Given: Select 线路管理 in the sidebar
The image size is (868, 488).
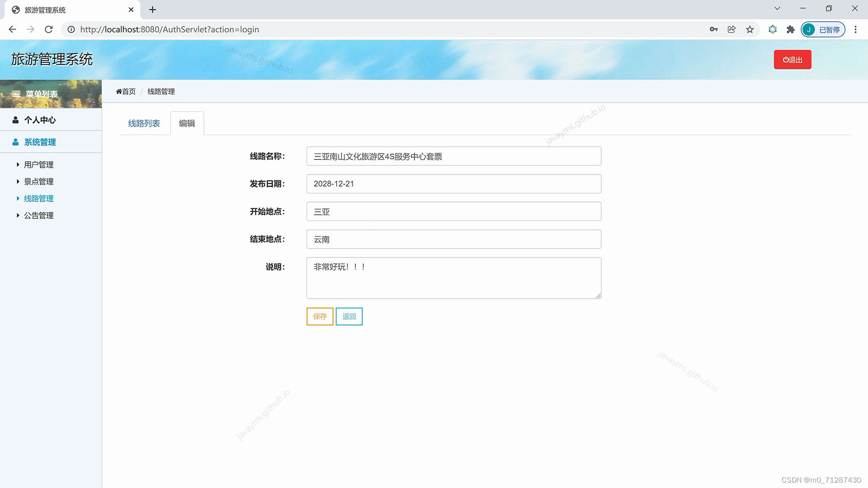Looking at the screenshot, I should coord(38,198).
